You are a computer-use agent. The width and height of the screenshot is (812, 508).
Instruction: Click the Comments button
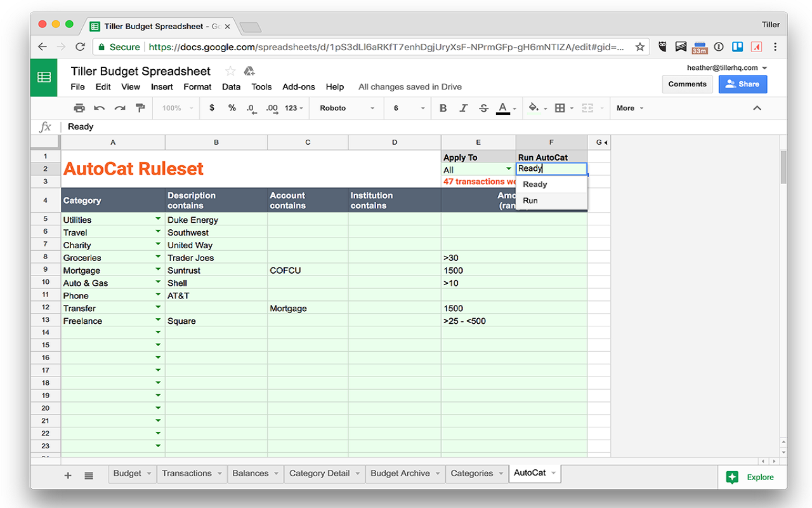(x=687, y=84)
